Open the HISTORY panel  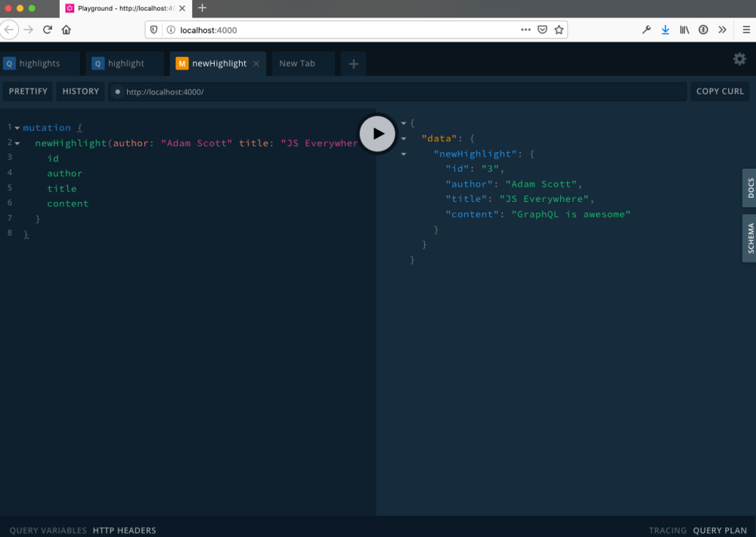point(80,91)
